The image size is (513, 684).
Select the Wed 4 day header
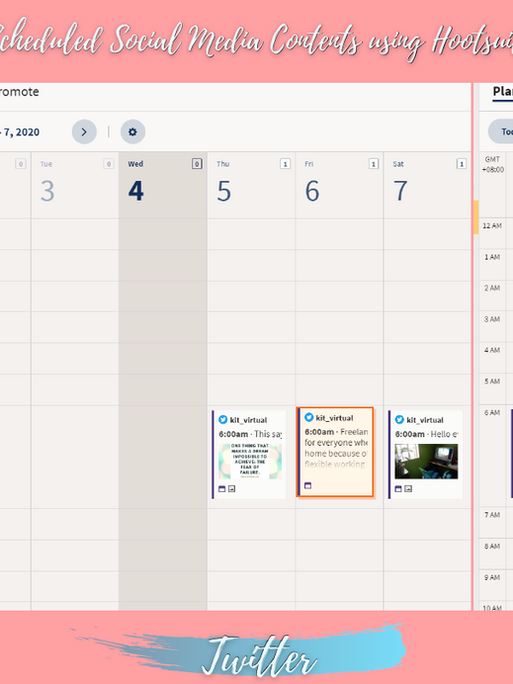pos(163,185)
